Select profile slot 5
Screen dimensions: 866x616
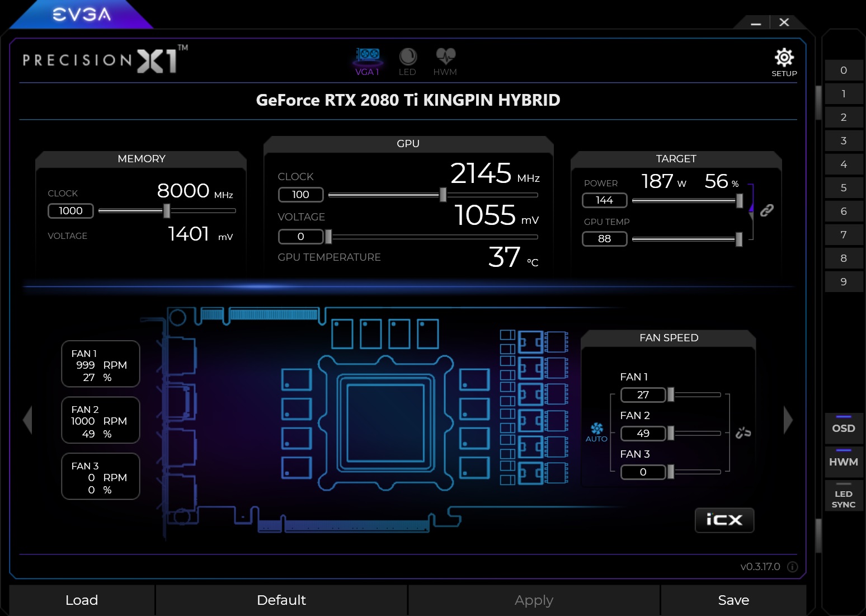point(844,187)
